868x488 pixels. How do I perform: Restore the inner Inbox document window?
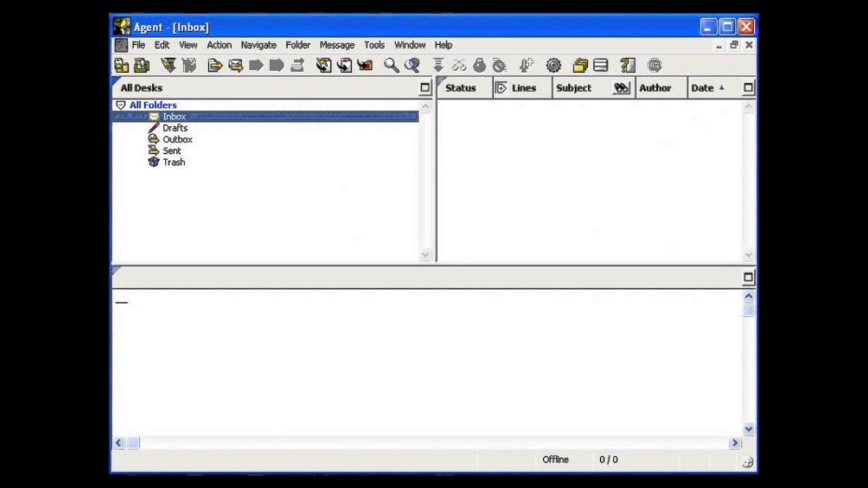[734, 45]
